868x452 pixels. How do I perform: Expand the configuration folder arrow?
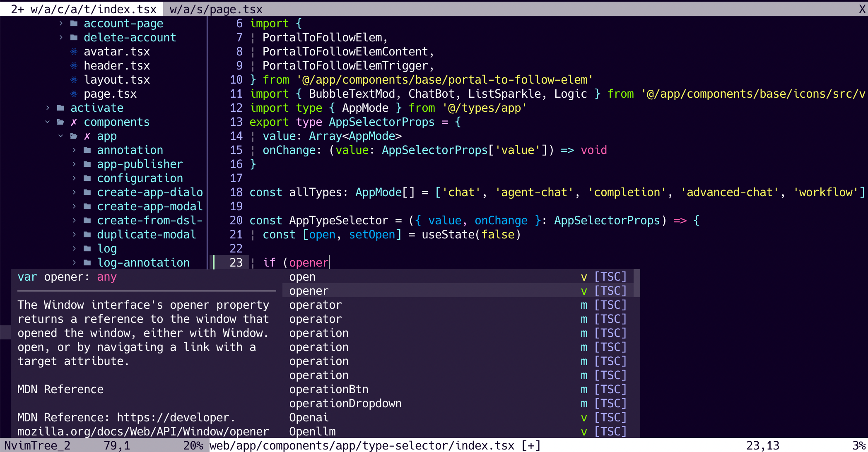74,178
